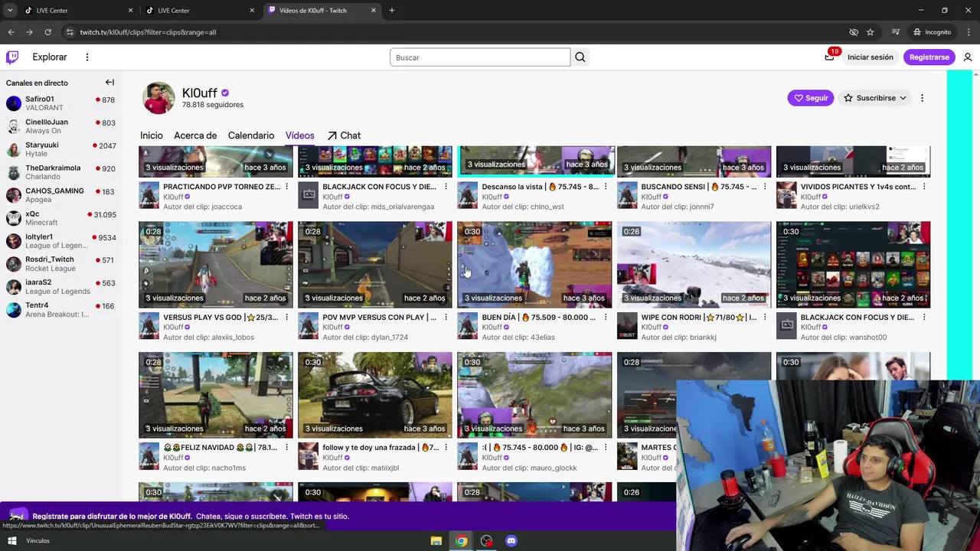The width and height of the screenshot is (980, 551).
Task: Switch to the Inicio tab
Action: (152, 135)
